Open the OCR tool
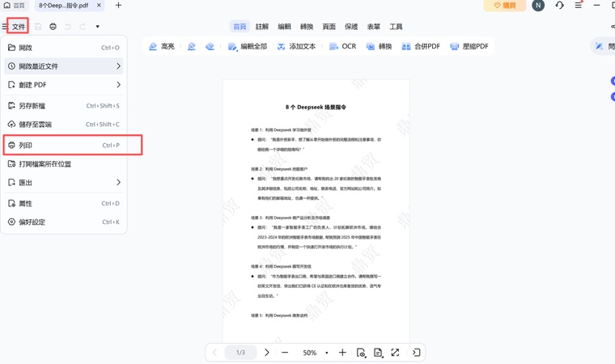The image size is (615, 364). (343, 46)
